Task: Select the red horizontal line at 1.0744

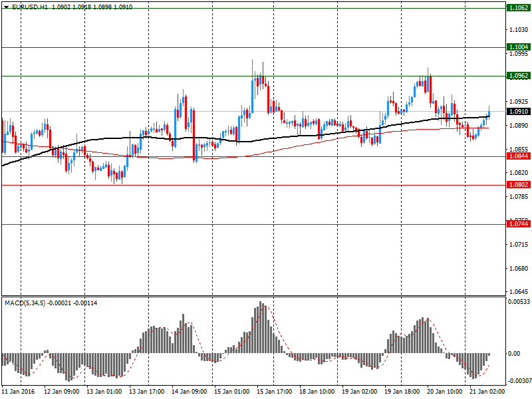Action: [253, 224]
